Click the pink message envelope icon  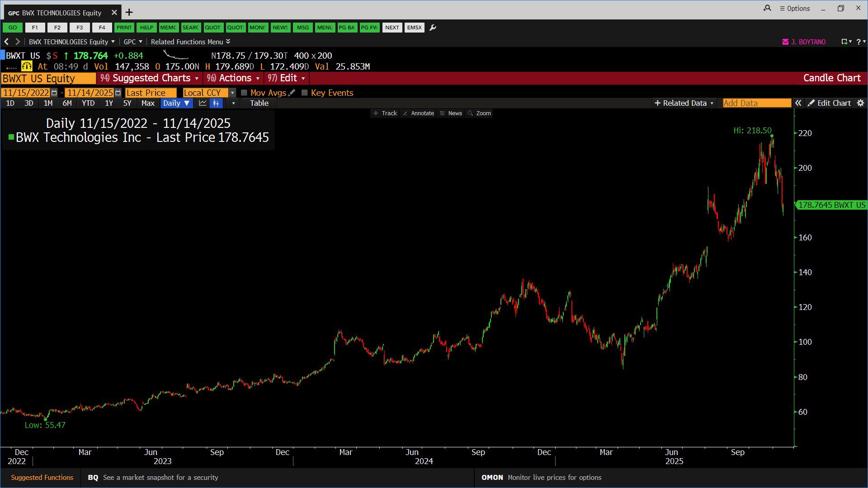[785, 42]
